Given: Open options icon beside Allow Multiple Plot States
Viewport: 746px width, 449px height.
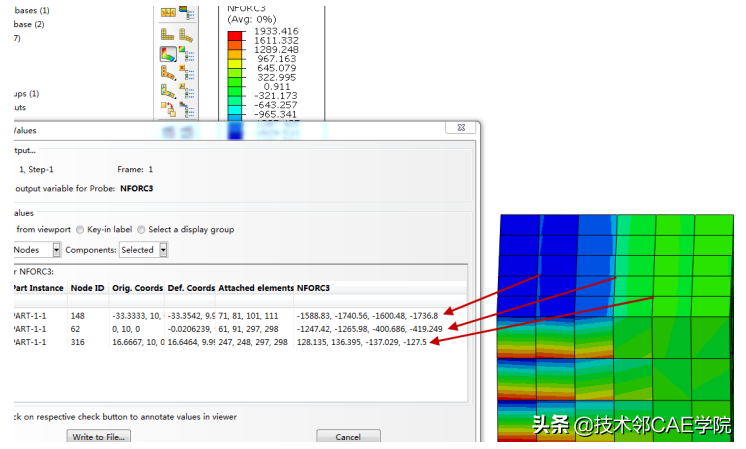Looking at the screenshot, I should tap(187, 110).
